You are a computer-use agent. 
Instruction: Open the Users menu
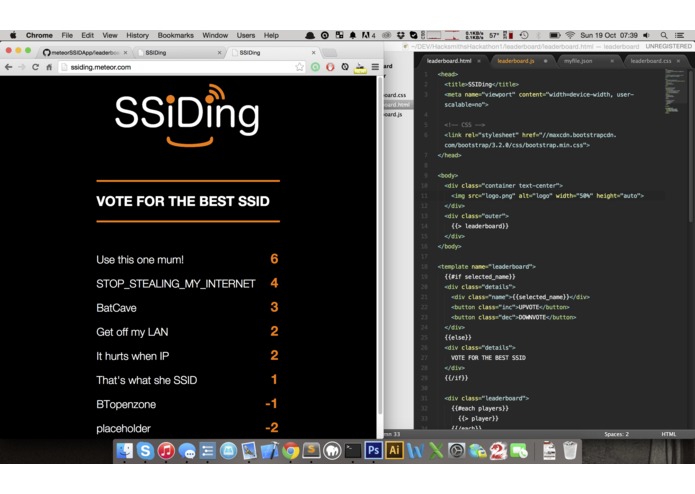tap(246, 35)
